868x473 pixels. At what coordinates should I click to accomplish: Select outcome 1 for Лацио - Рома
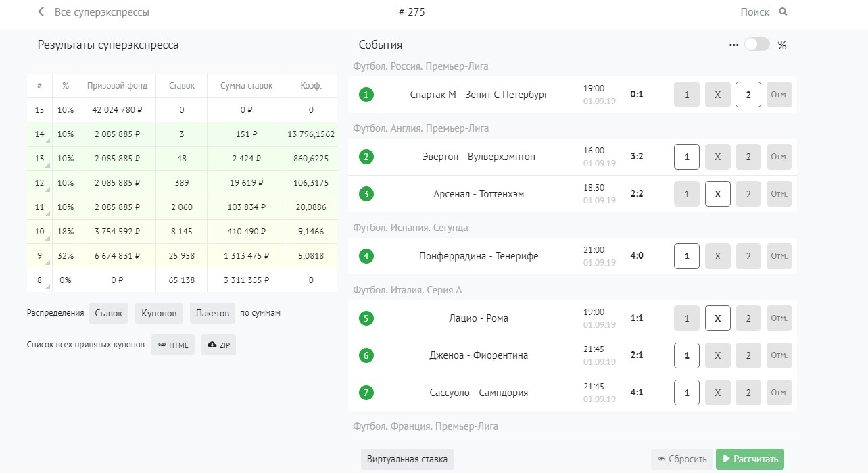(686, 318)
